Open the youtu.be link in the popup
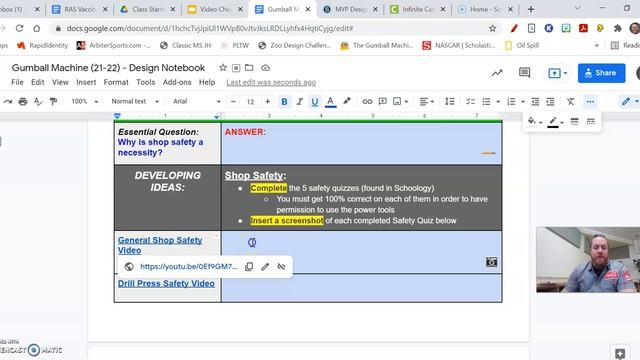Viewport: 640px width, 360px height. tap(189, 267)
